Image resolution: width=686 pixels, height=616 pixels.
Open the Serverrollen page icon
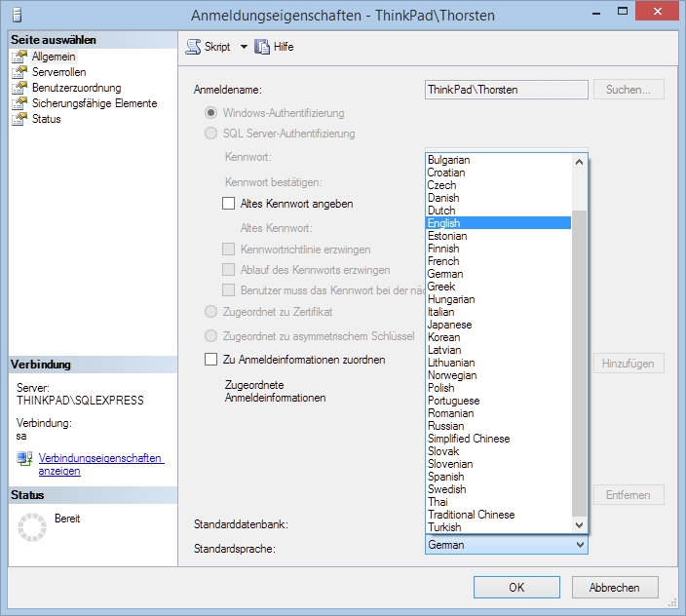pos(19,72)
